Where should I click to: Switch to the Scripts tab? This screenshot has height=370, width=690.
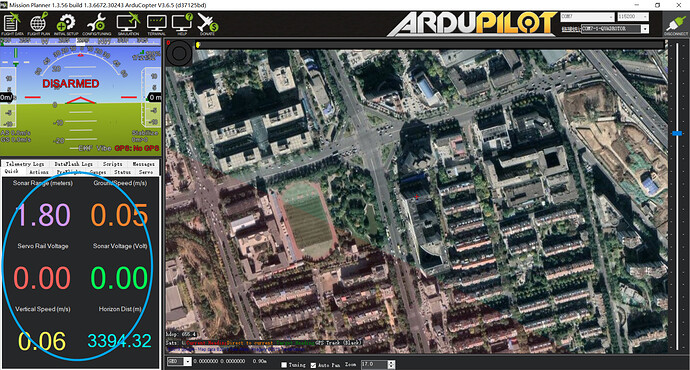pyautogui.click(x=113, y=164)
